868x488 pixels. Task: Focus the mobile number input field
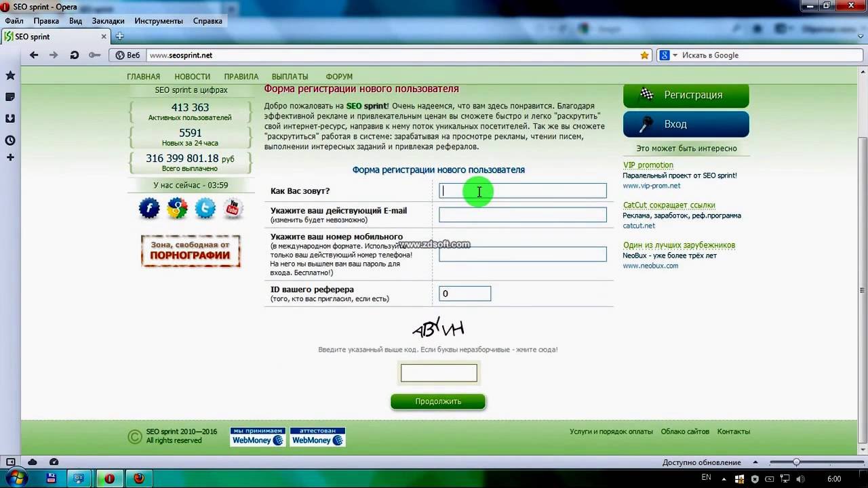[x=523, y=254]
